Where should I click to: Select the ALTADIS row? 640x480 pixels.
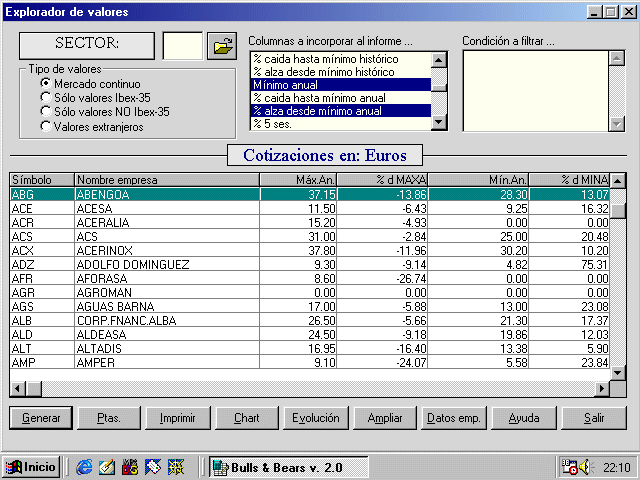tap(310, 348)
